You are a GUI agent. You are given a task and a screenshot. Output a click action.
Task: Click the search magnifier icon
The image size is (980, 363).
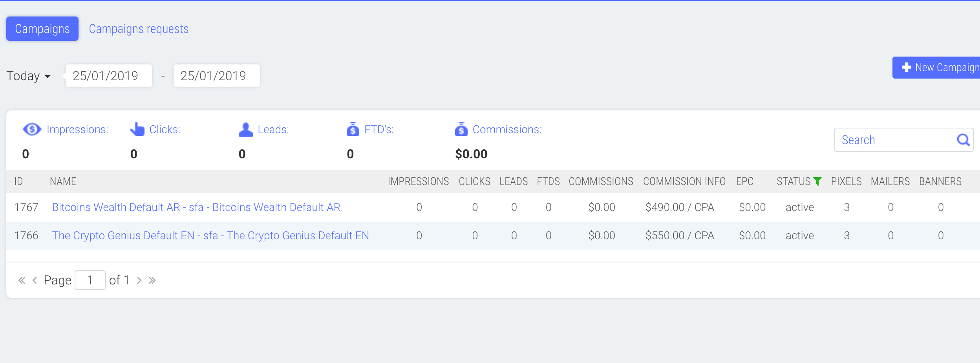click(x=963, y=139)
